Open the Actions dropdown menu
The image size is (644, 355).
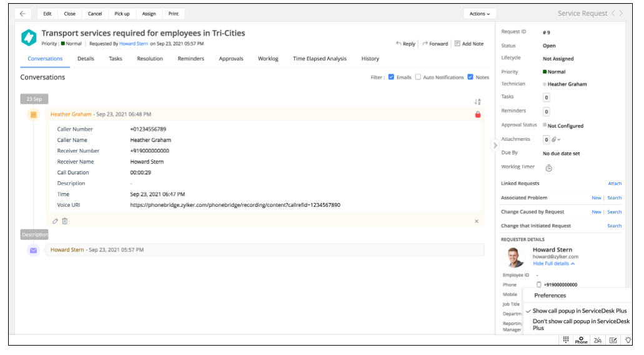point(479,14)
